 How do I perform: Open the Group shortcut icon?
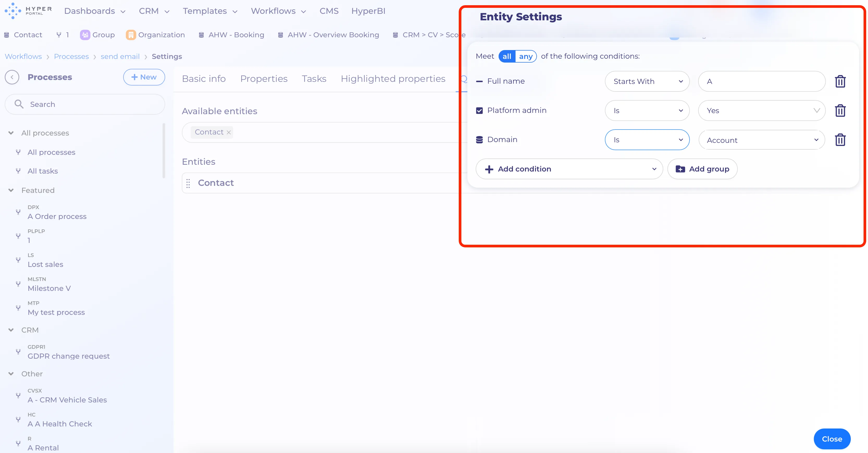click(85, 35)
